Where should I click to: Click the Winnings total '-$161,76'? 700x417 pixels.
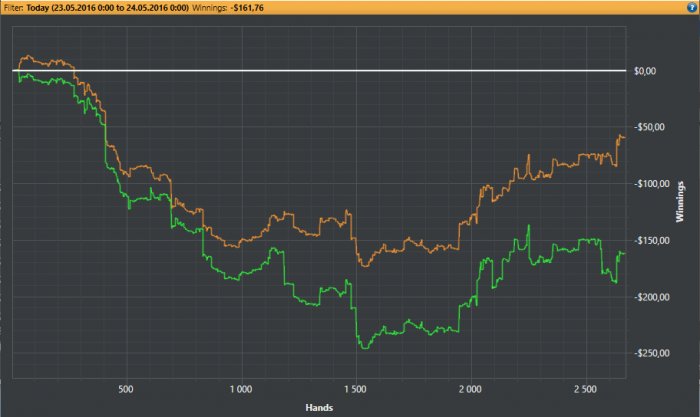(x=247, y=8)
